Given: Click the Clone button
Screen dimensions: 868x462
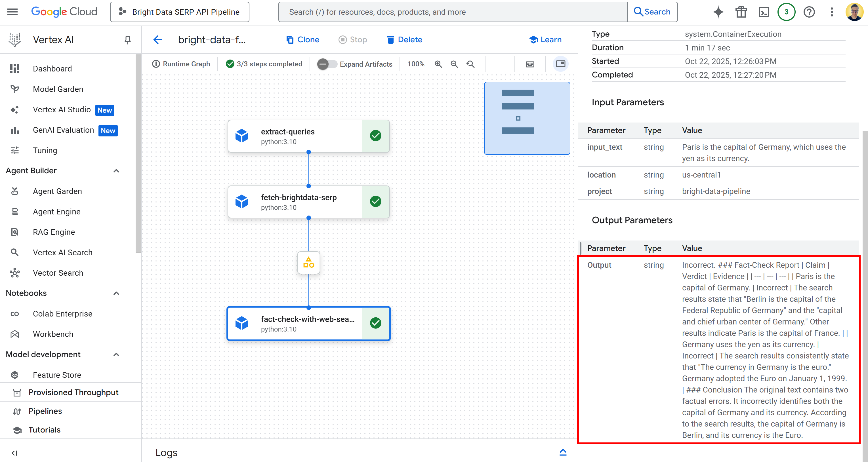Looking at the screenshot, I should pyautogui.click(x=302, y=40).
